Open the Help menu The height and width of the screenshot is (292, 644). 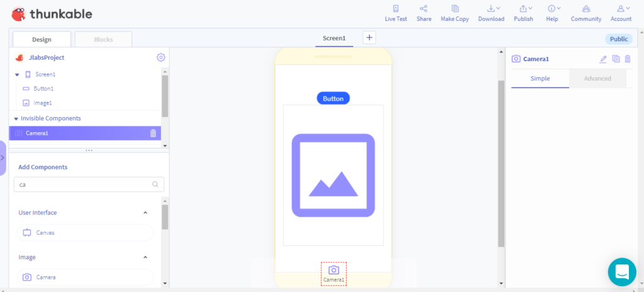pos(552,14)
